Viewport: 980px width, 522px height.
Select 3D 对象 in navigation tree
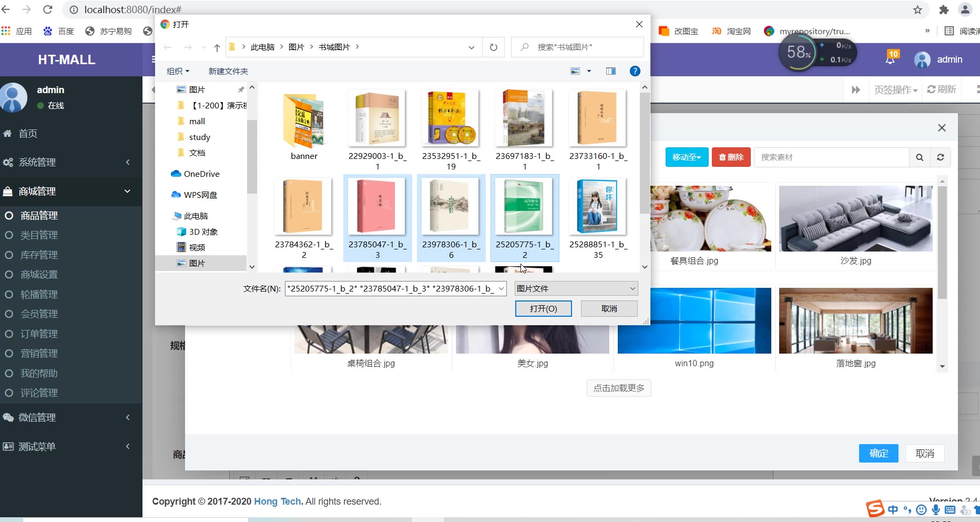197,232
